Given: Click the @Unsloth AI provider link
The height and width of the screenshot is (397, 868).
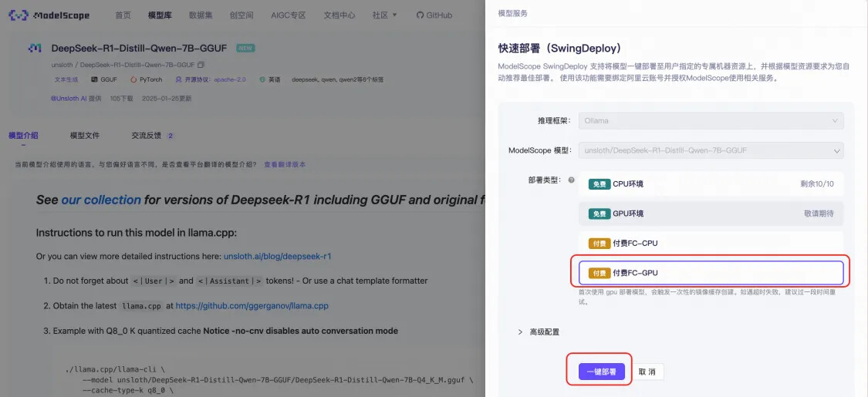Looking at the screenshot, I should tap(69, 99).
